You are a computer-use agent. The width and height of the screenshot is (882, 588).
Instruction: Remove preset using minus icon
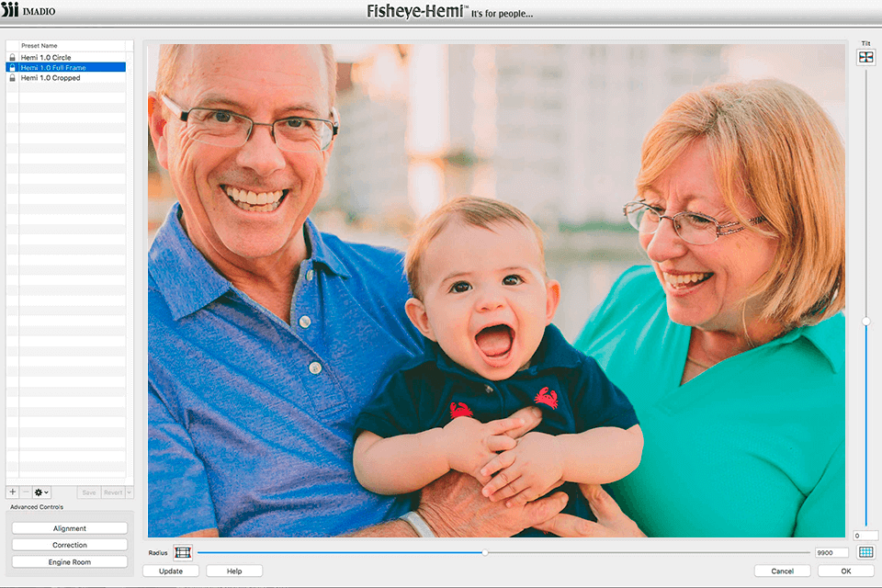[x=25, y=492]
